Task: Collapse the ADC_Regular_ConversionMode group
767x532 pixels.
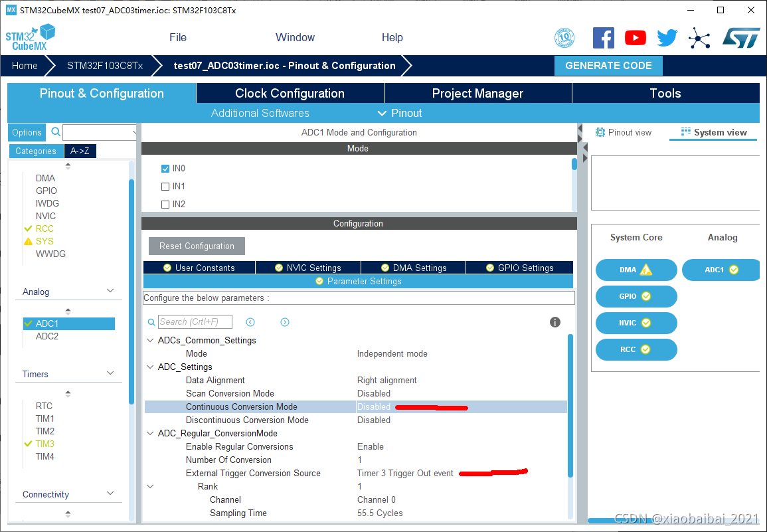Action: pos(150,433)
